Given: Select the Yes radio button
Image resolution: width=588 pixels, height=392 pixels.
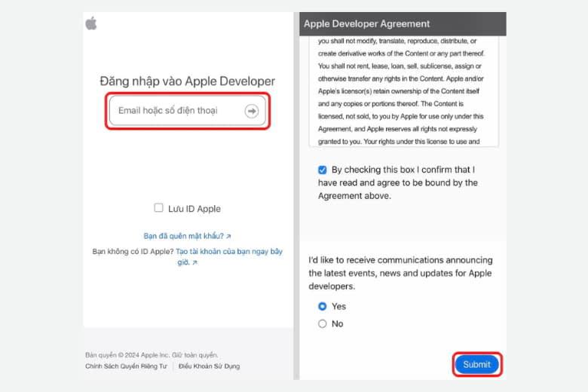Looking at the screenshot, I should (322, 307).
